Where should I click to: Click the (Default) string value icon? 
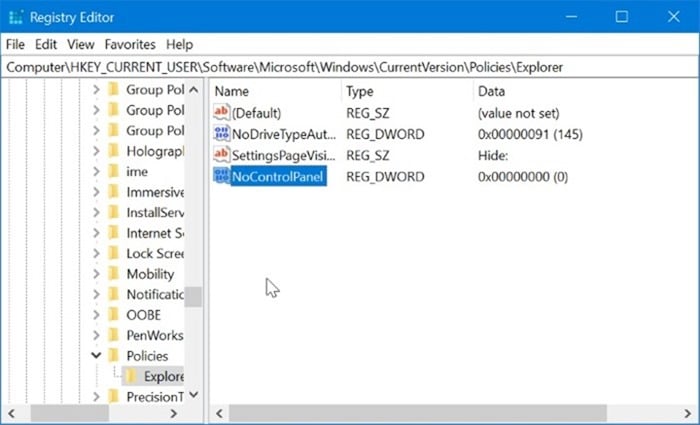point(221,112)
